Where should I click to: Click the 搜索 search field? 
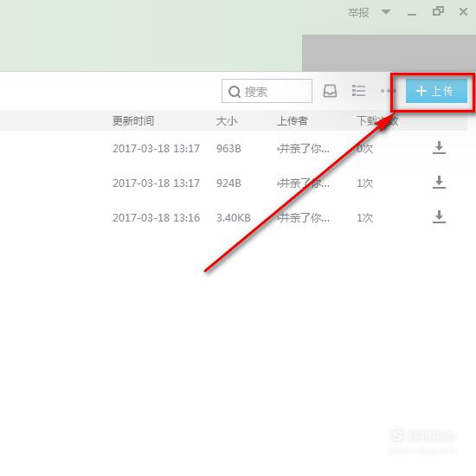coord(267,91)
